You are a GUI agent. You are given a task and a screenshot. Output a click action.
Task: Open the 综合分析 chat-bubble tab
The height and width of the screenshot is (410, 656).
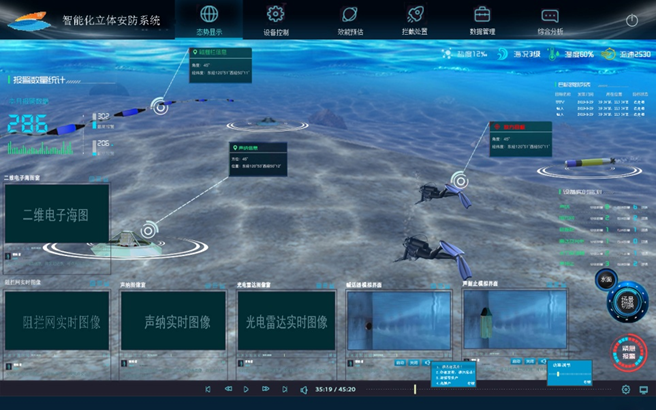[x=550, y=20]
